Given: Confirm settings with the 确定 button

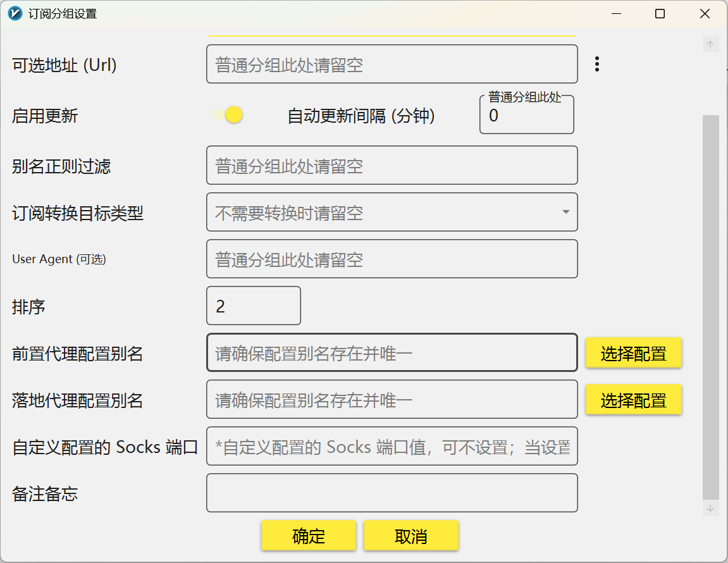Looking at the screenshot, I should (308, 536).
